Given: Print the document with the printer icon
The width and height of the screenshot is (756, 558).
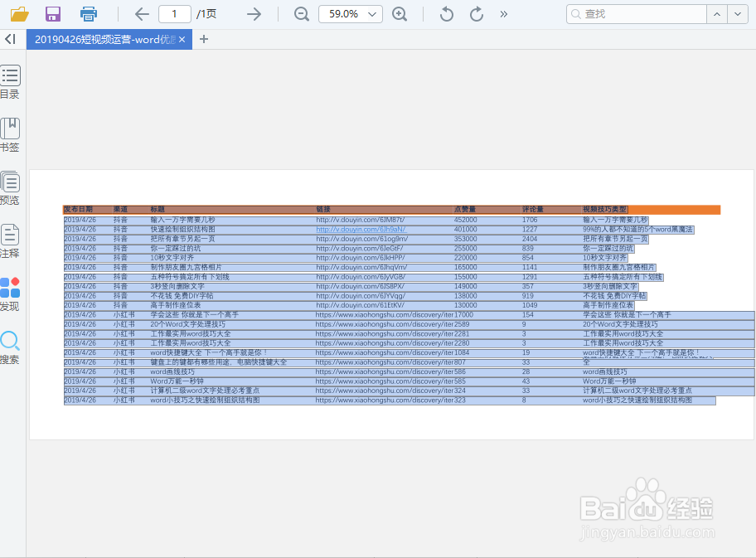Looking at the screenshot, I should (88, 14).
